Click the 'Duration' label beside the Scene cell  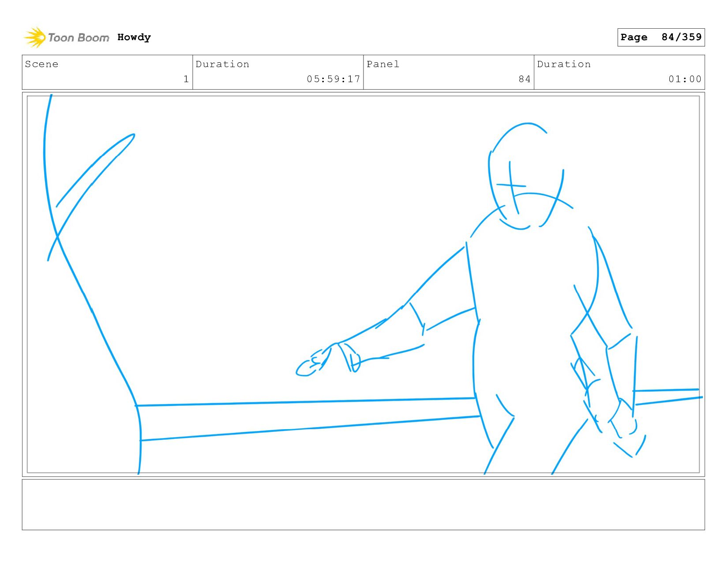(x=222, y=64)
